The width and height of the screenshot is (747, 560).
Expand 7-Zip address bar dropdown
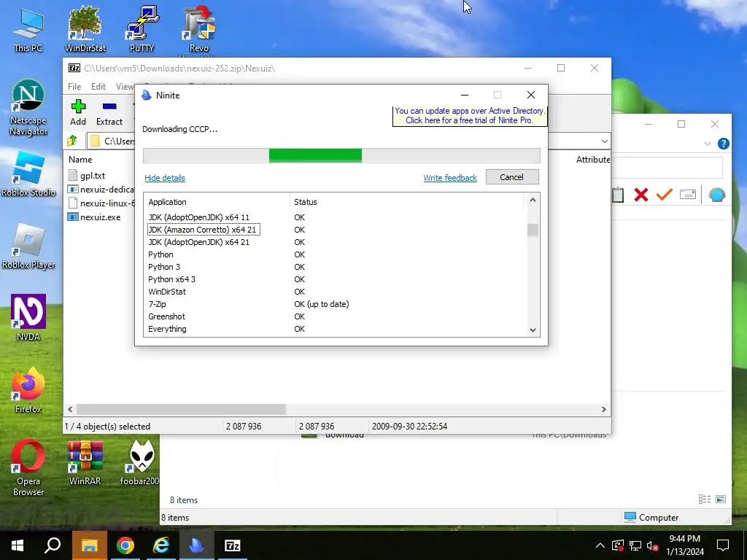604,141
